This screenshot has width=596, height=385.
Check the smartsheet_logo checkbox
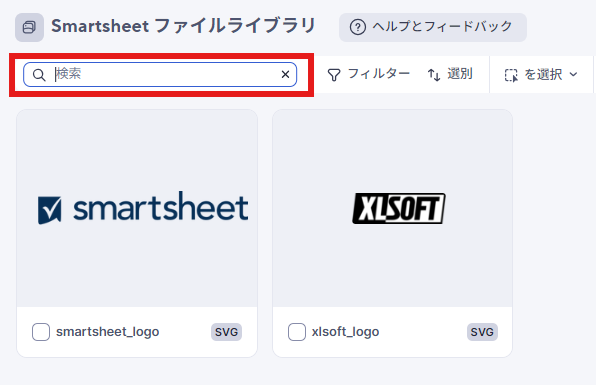(41, 332)
